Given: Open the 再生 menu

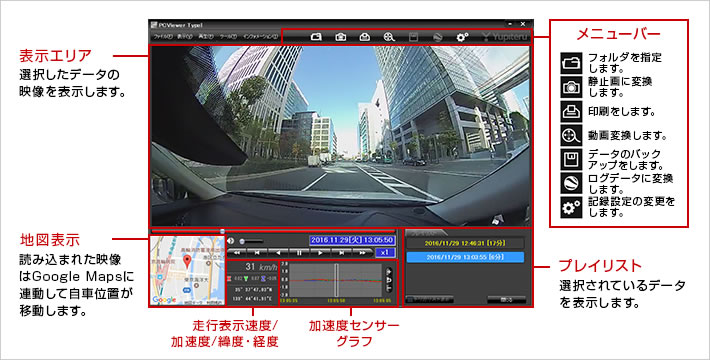Looking at the screenshot, I should [206, 37].
